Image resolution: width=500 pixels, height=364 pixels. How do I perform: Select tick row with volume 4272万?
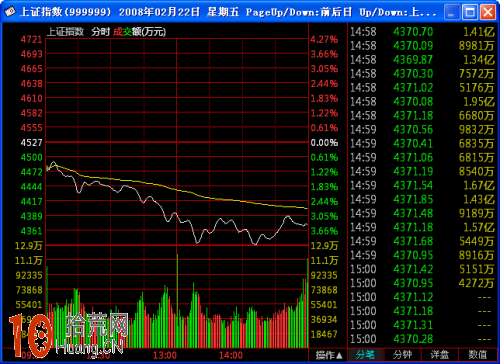tap(422, 283)
